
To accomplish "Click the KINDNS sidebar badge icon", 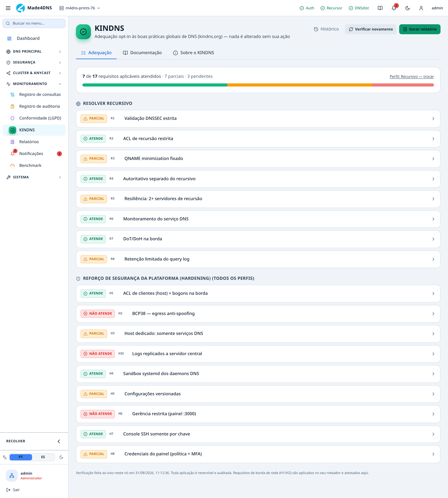I will pos(12,130).
